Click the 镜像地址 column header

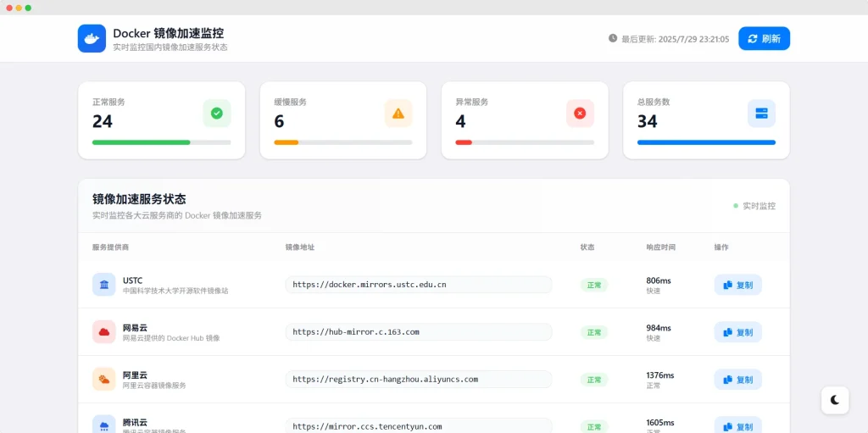tap(300, 247)
